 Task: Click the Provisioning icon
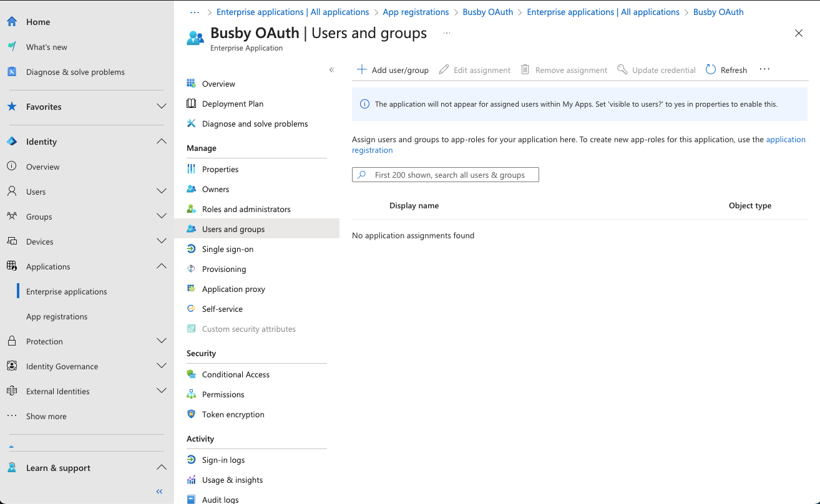tap(192, 269)
